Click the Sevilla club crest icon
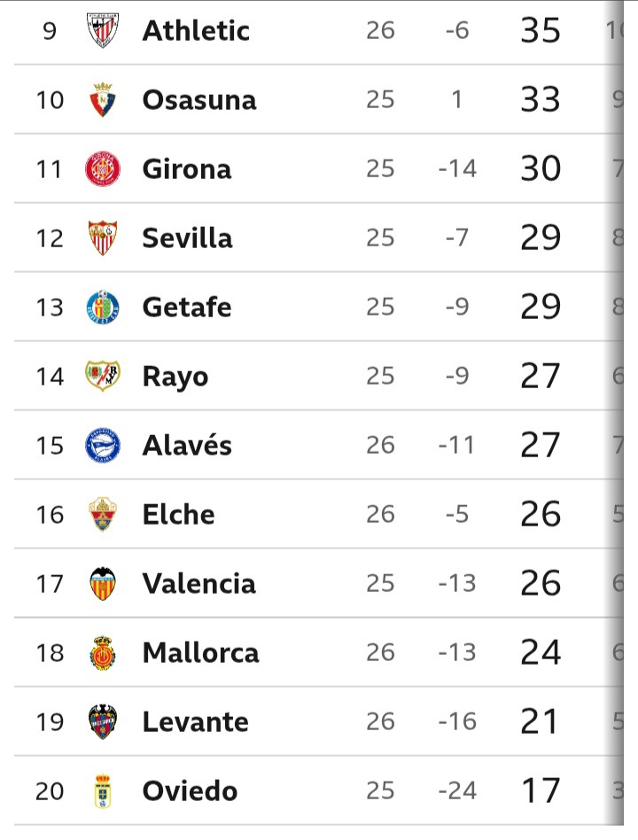Screen dimensions: 638x840 tap(102, 237)
